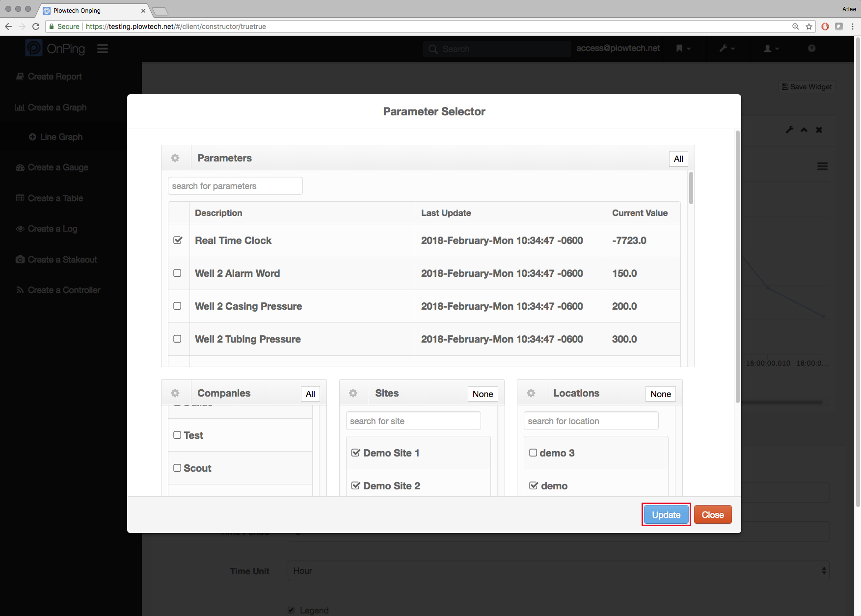Screen dimensions: 861x616
Task: Open the Companies panel gear settings
Action: (x=175, y=393)
